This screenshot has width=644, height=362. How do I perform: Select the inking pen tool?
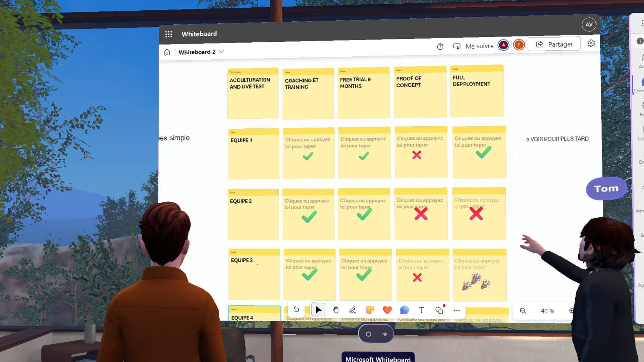click(353, 310)
